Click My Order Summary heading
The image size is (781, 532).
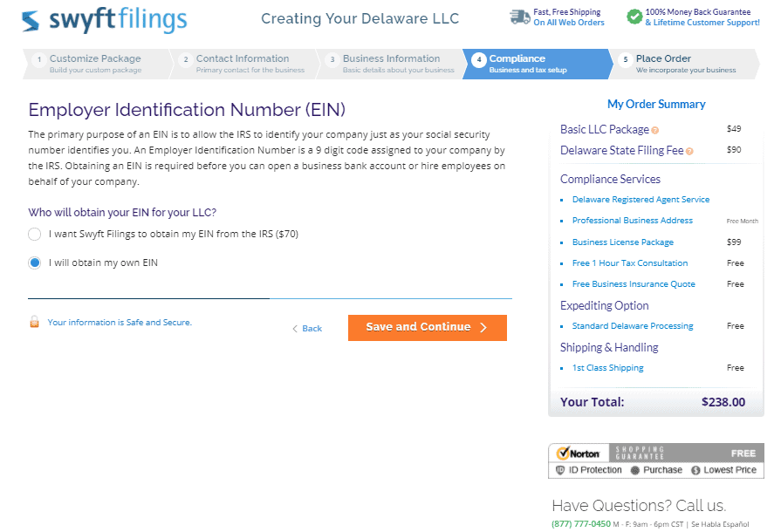coord(656,104)
